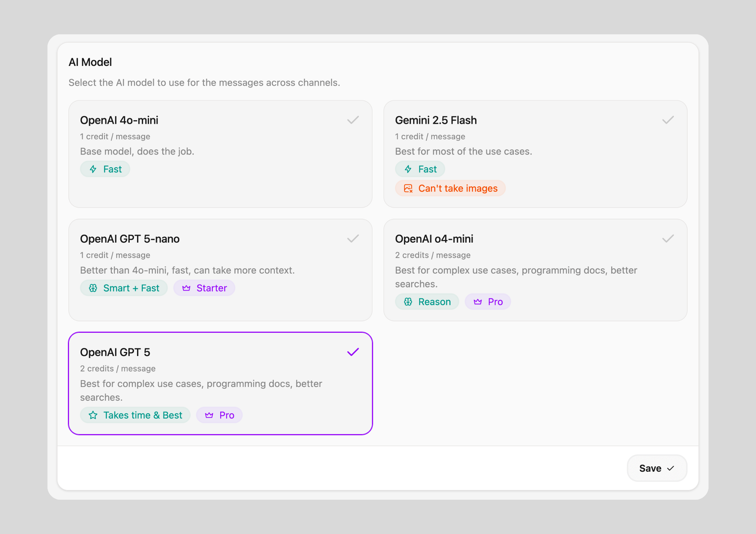The width and height of the screenshot is (756, 534).
Task: Click crown icon on o4-mini's Pro tag
Action: pos(478,302)
